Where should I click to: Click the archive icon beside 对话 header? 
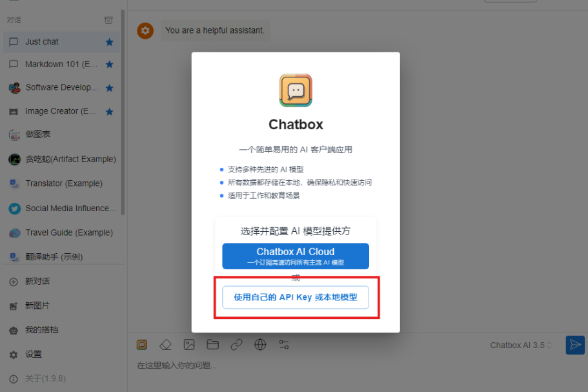point(108,20)
